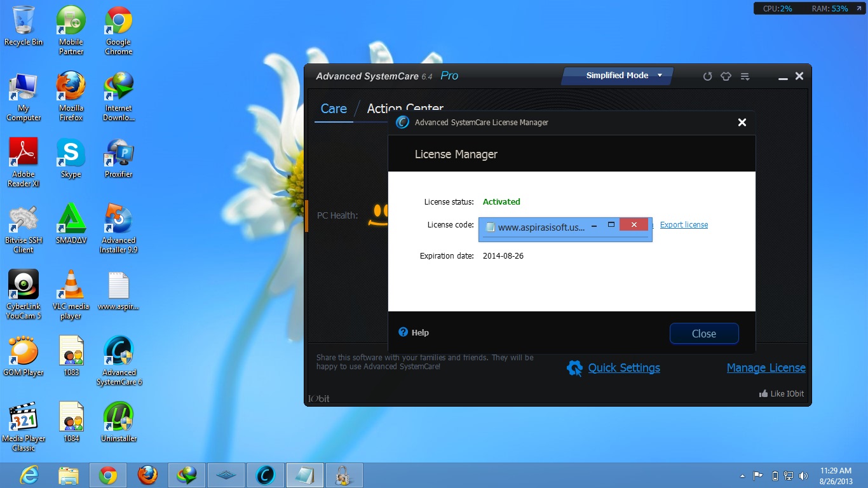Click the refresh icon in SystemCare title bar
The image size is (868, 488).
coord(707,76)
